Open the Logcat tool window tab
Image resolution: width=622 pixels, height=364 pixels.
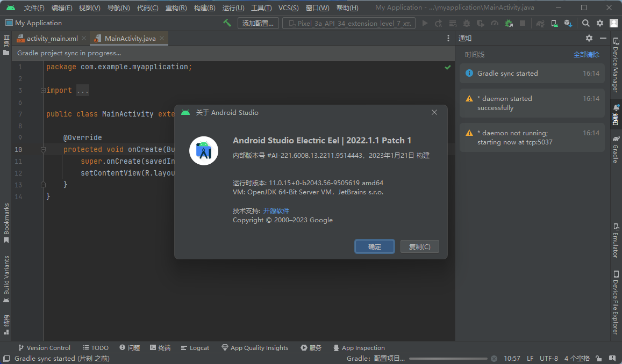pyautogui.click(x=195, y=348)
